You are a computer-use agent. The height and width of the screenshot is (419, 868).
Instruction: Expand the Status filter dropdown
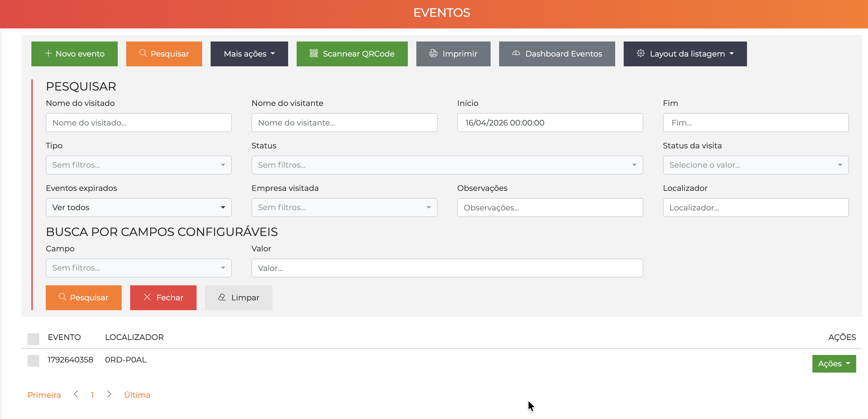click(447, 165)
